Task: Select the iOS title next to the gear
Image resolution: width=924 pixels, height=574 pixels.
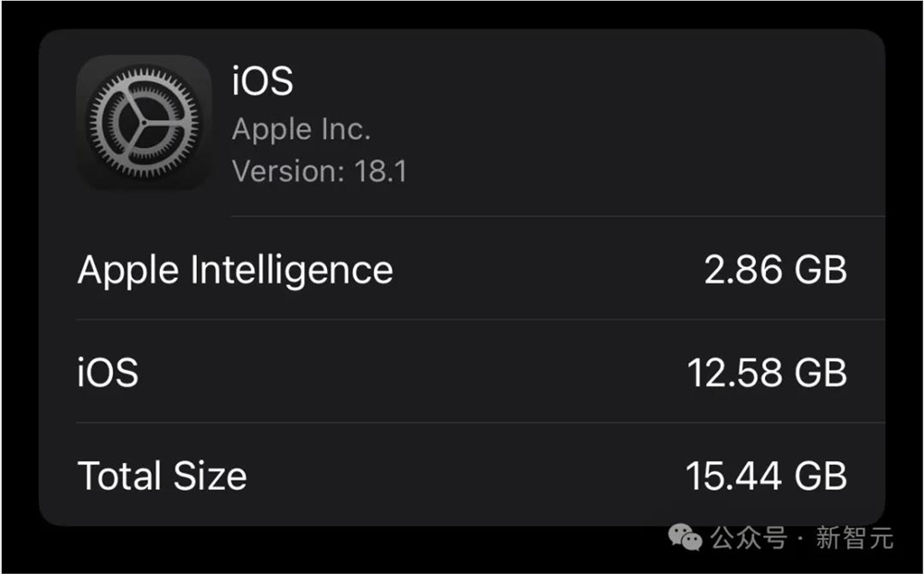Action: (262, 80)
